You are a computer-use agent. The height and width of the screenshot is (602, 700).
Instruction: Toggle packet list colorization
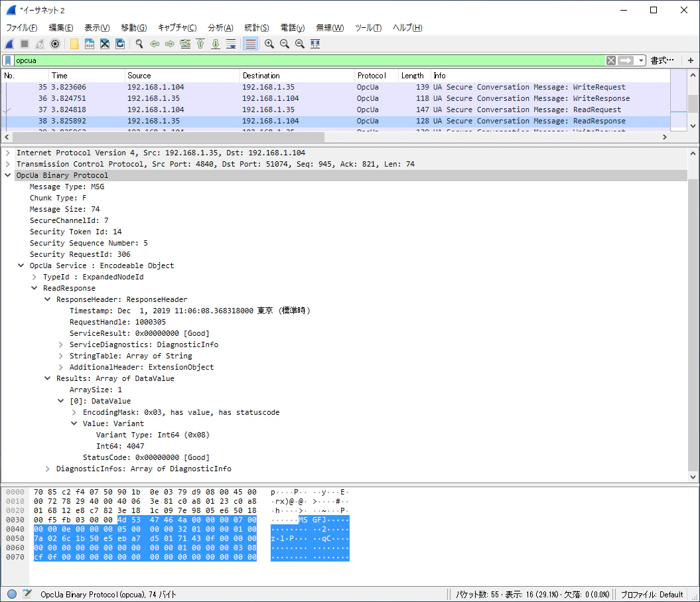pos(250,44)
